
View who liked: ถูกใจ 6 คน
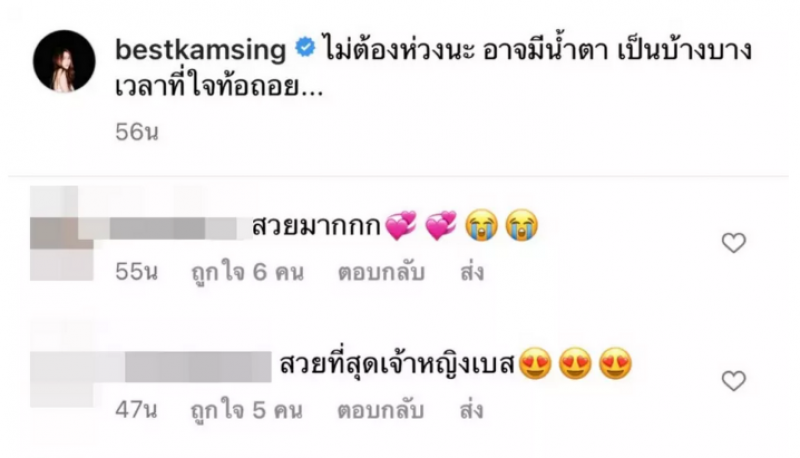tap(247, 272)
